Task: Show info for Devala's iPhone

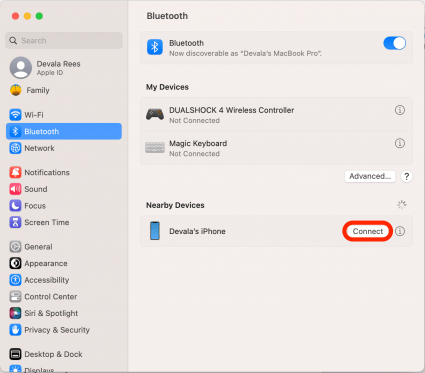Action: (400, 231)
